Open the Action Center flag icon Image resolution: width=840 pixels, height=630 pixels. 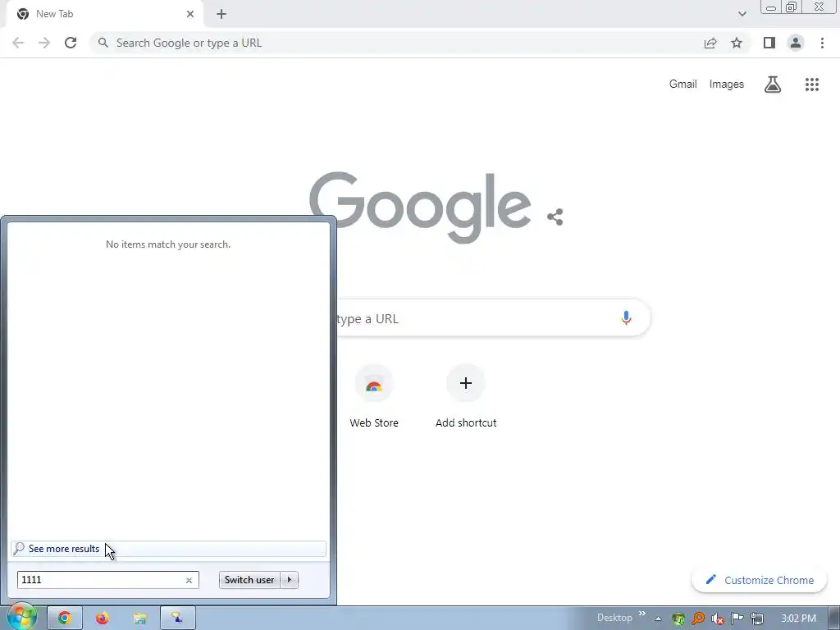click(x=737, y=619)
